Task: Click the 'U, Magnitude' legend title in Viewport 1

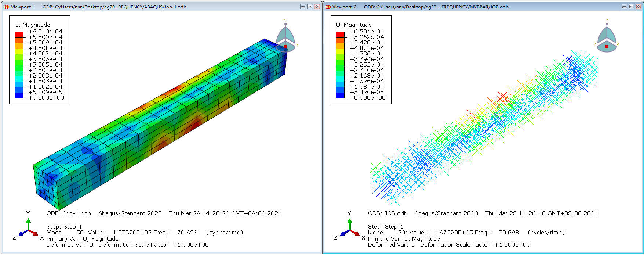Action: pyautogui.click(x=32, y=25)
